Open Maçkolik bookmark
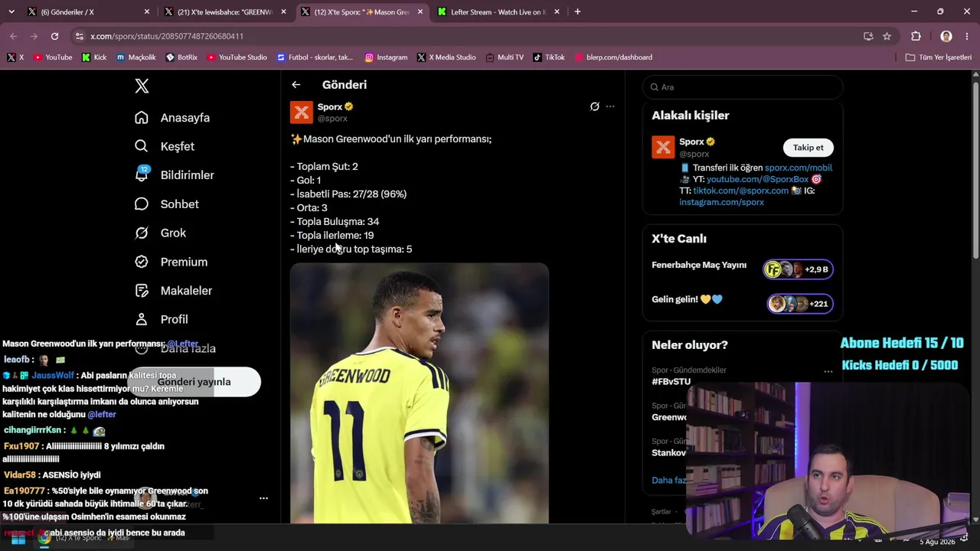Viewport: 980px width, 551px height. click(x=136, y=57)
